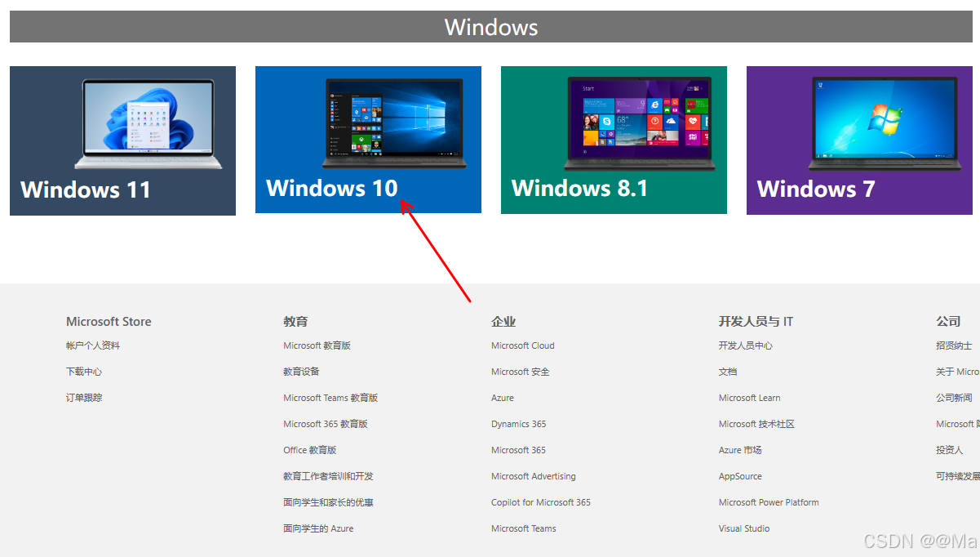Open the Windows 11 download tile

coord(122,140)
